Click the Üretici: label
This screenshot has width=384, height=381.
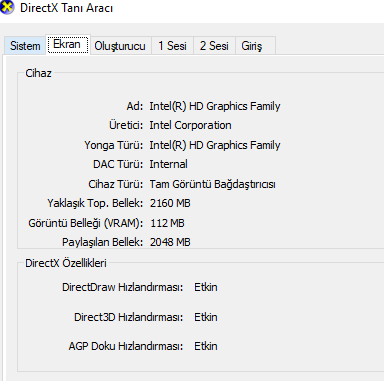point(126,125)
